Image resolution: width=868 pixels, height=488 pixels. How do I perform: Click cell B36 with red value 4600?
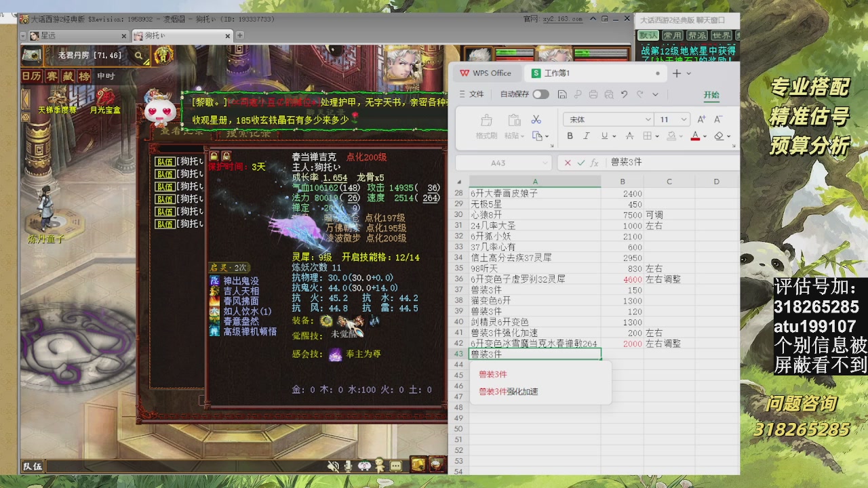(623, 279)
